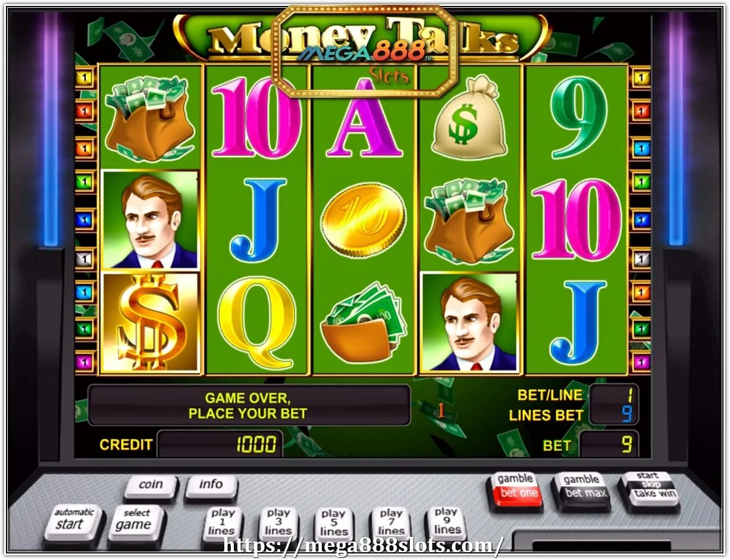The height and width of the screenshot is (560, 730).
Task: Click the money bag on fourth reel
Action: point(468,221)
